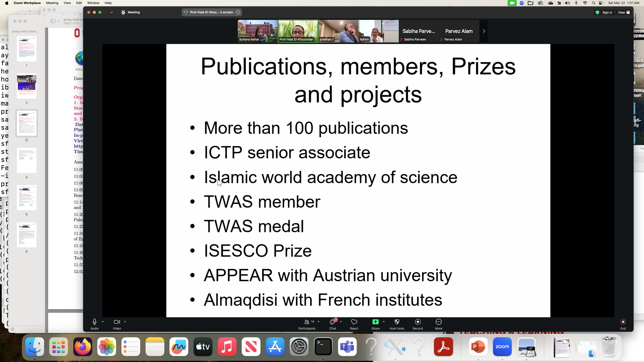
Task: Open the Window menu in menu bar
Action: (x=93, y=3)
